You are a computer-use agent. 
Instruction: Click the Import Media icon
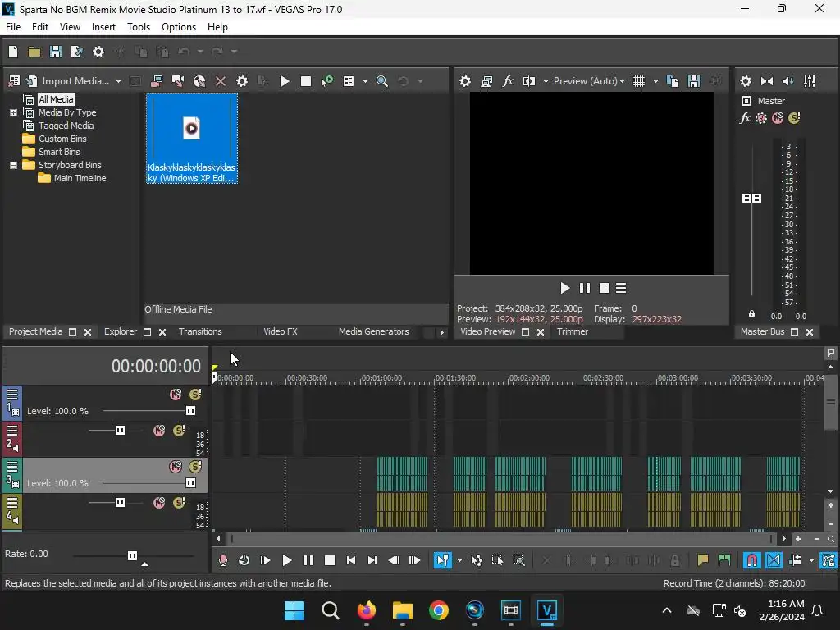point(32,81)
